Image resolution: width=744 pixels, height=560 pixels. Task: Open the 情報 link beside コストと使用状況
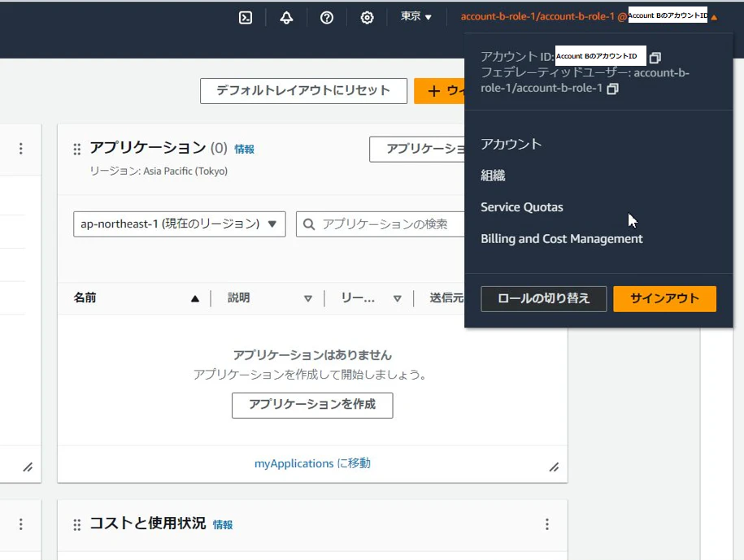[x=223, y=525]
